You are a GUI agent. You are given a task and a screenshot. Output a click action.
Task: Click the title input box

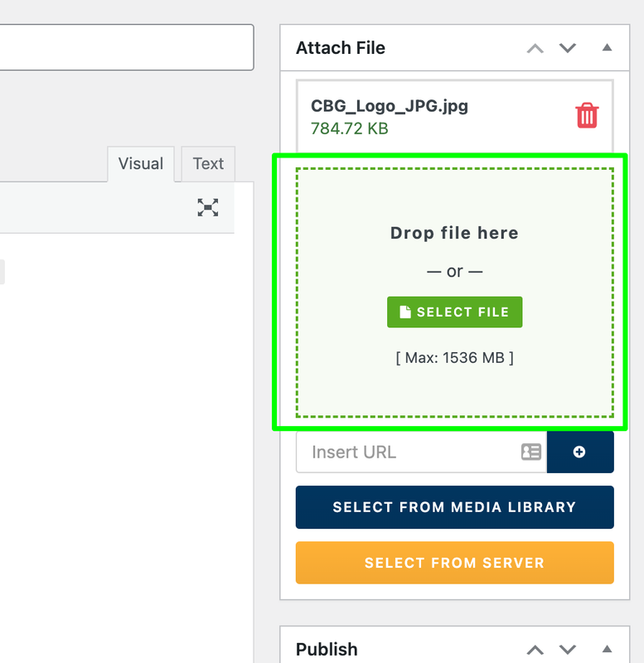click(127, 47)
